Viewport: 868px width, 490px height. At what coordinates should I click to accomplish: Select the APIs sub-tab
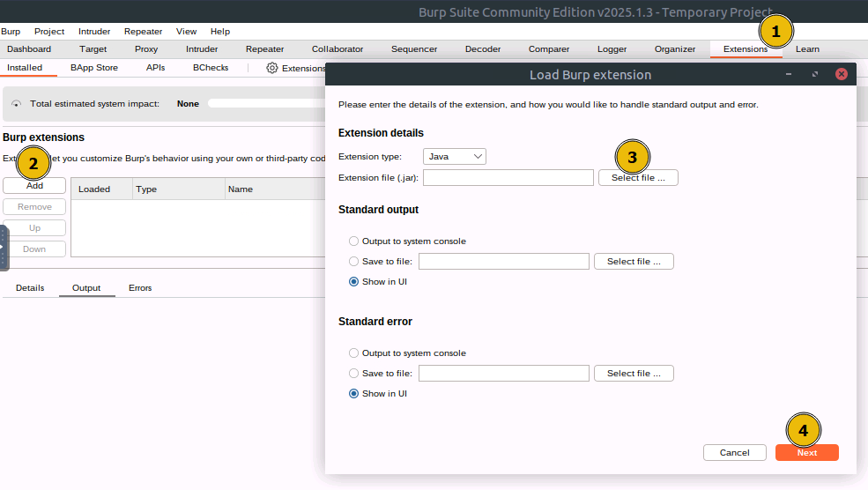click(156, 68)
